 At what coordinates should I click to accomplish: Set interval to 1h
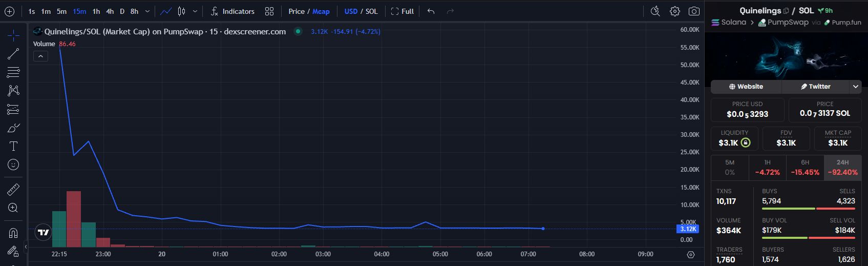[96, 11]
